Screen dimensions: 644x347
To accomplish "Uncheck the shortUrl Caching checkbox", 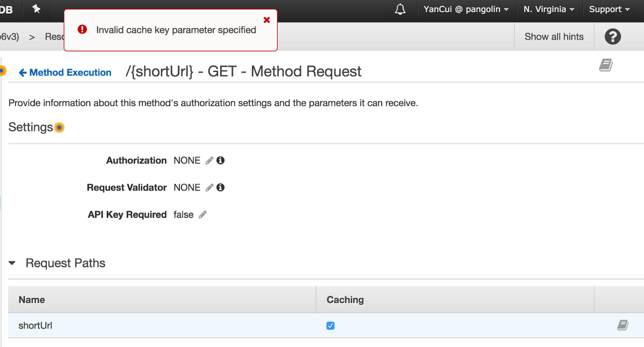I will (x=330, y=326).
